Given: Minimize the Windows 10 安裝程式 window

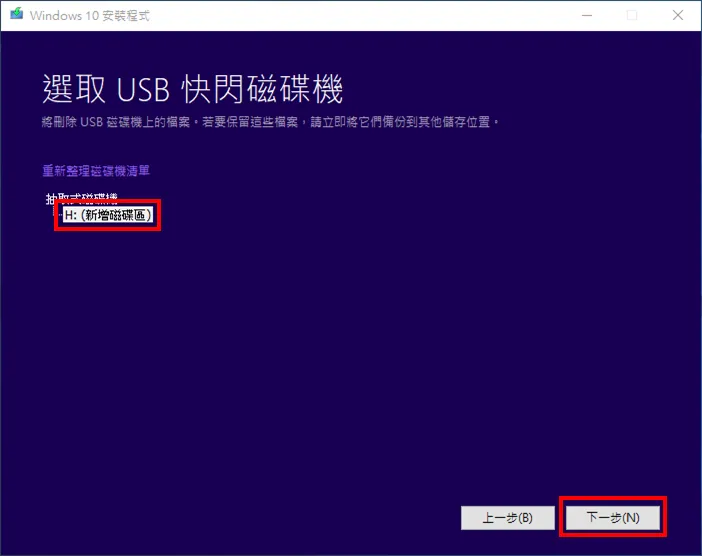Looking at the screenshot, I should click(x=586, y=15).
